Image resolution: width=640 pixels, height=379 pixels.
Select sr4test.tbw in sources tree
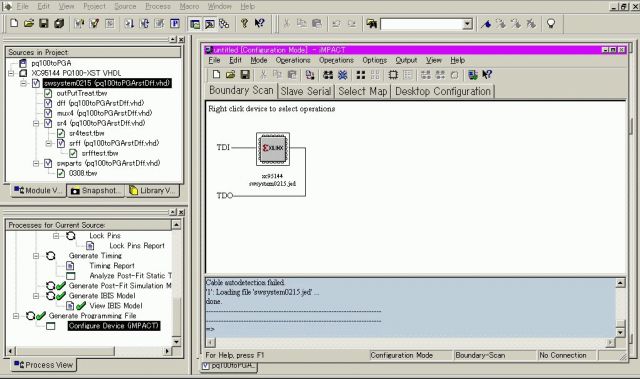tap(87, 133)
